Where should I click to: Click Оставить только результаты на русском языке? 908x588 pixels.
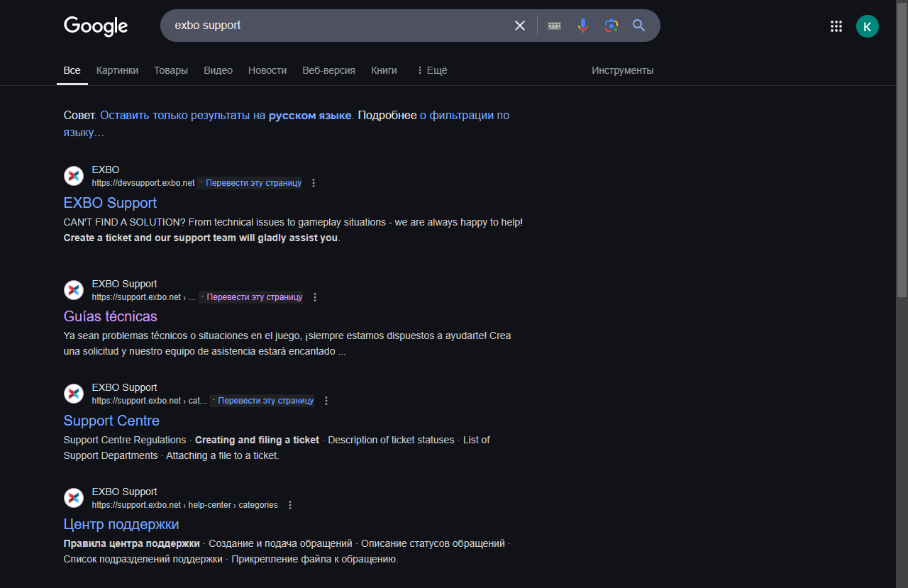226,116
